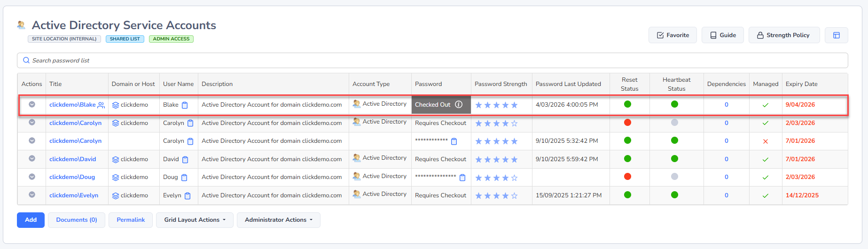Click the shared users icon beside clickdemo\Blake
868x249 pixels.
pyautogui.click(x=101, y=105)
